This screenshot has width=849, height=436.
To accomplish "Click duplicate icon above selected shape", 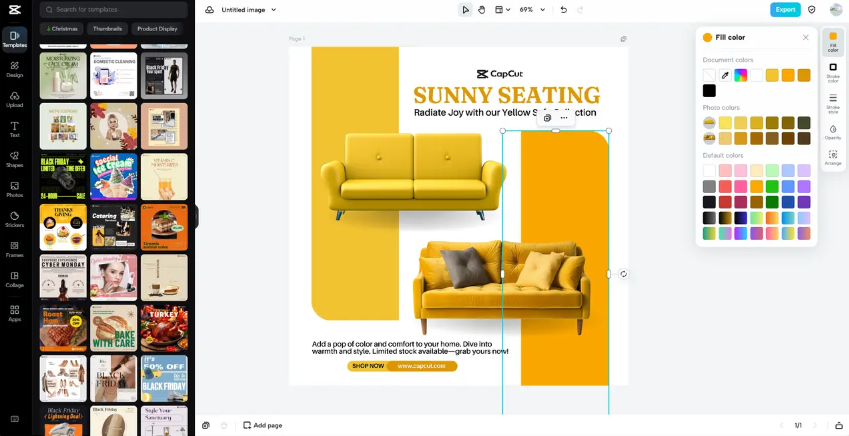I will coord(547,118).
